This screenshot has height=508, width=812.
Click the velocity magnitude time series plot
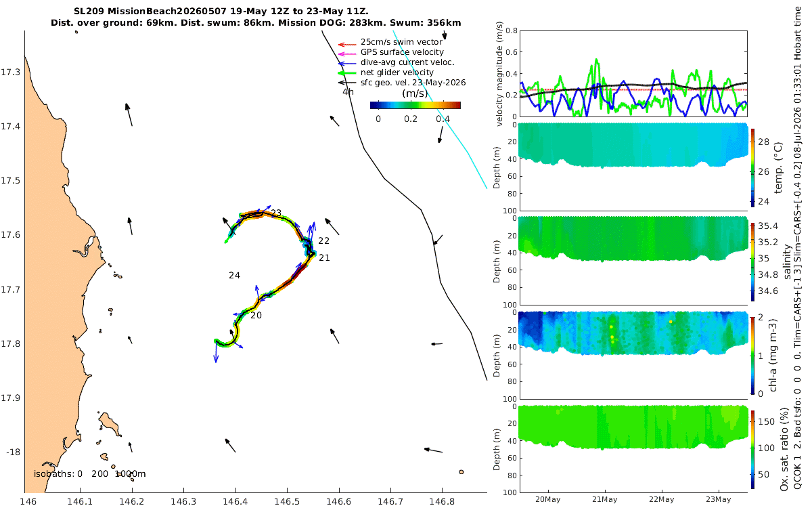click(633, 74)
